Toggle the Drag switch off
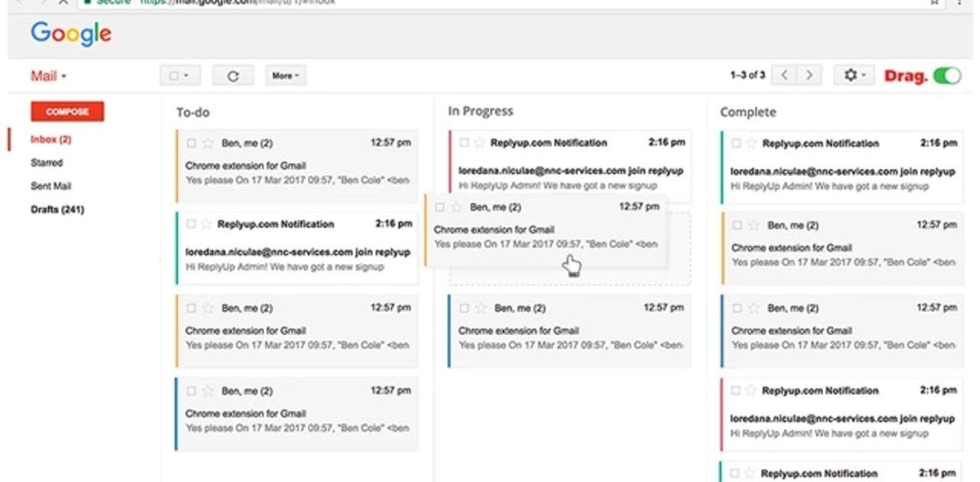Image resolution: width=980 pixels, height=482 pixels. (x=947, y=76)
